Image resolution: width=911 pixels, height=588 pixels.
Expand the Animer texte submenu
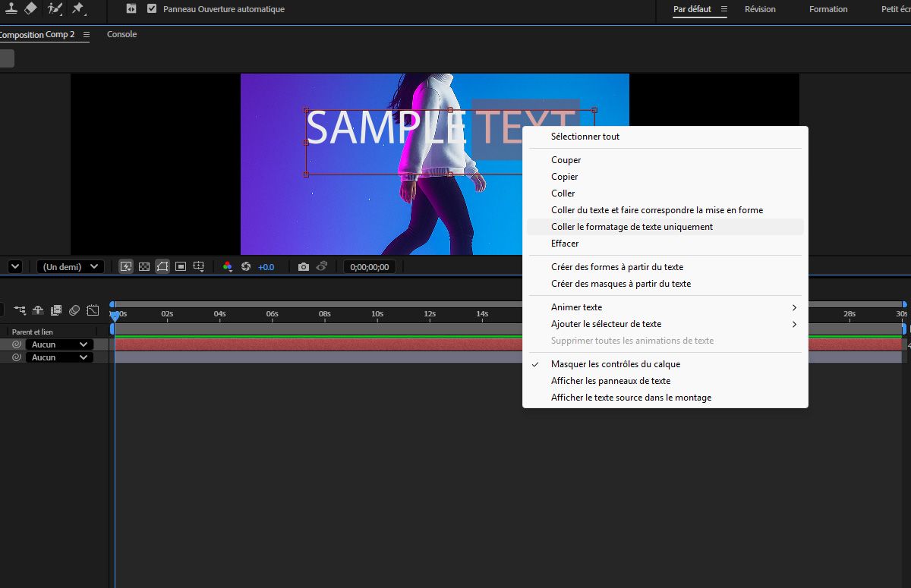click(665, 307)
